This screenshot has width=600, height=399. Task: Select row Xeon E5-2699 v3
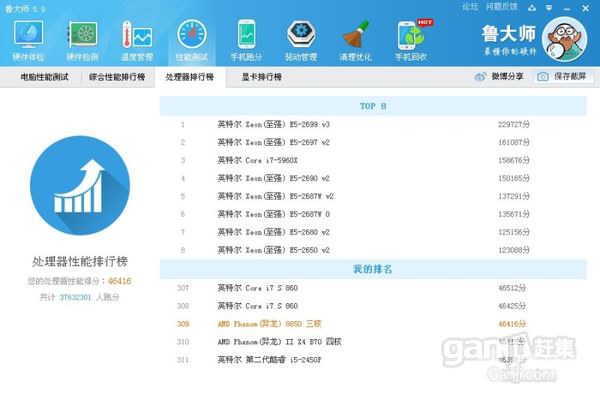coord(373,124)
